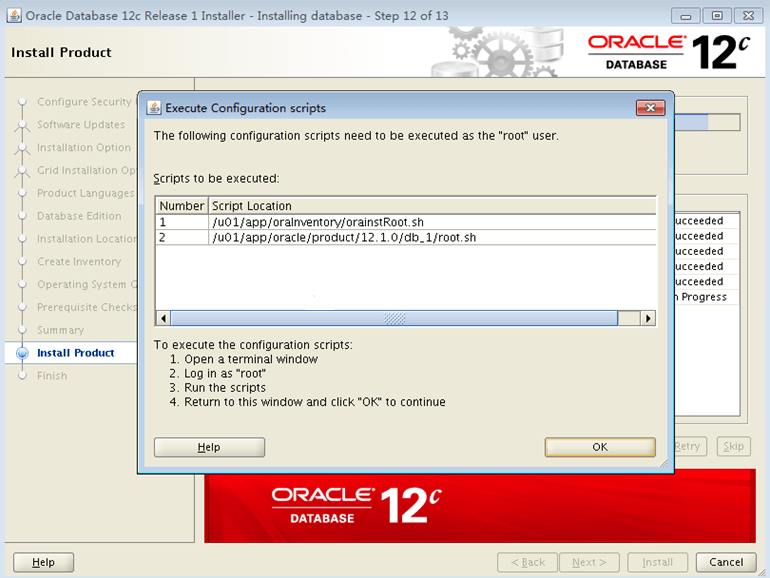Image resolution: width=770 pixels, height=578 pixels.
Task: Click the Install Product step bullet icon
Action: pos(22,353)
